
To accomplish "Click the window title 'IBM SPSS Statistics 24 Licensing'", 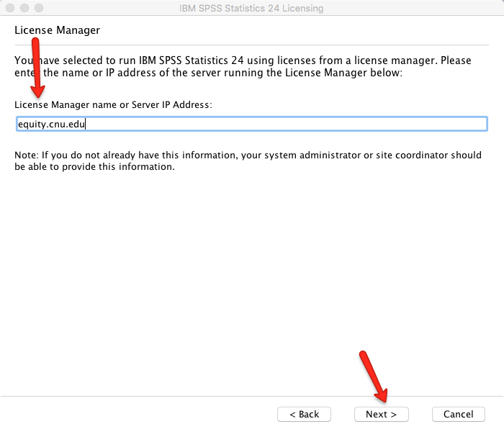I will (251, 8).
